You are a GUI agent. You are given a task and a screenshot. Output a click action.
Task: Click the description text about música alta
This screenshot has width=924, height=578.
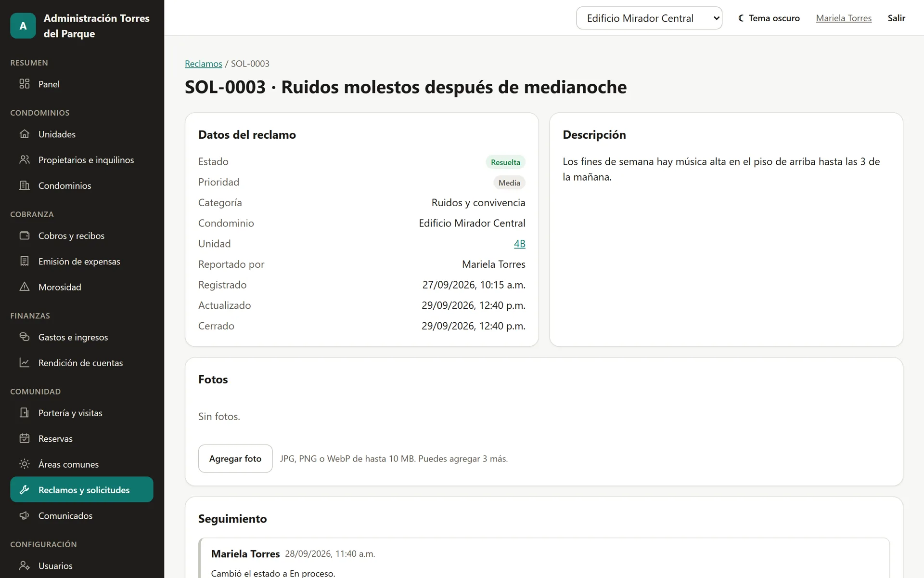[x=721, y=169]
